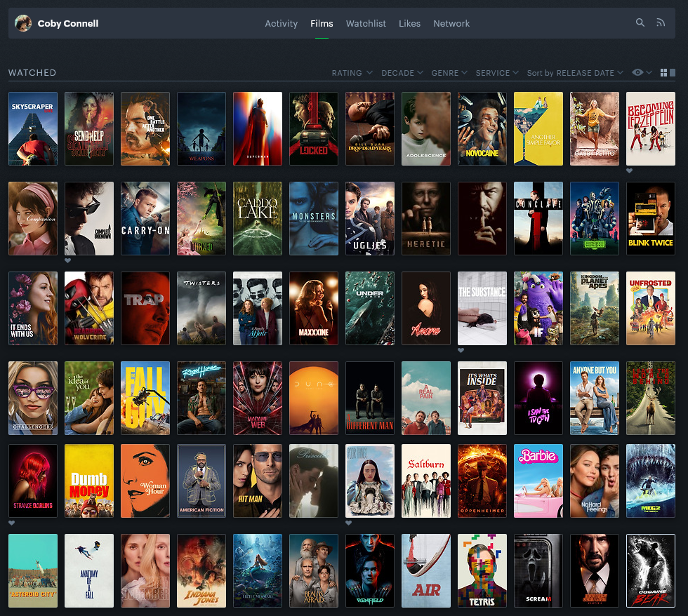This screenshot has height=616, width=688.
Task: Open the Deadpool & Wolverine poster
Action: click(x=89, y=308)
